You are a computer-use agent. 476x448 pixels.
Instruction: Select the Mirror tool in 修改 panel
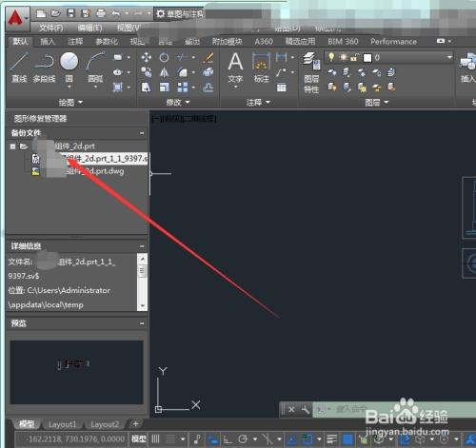pyautogui.click(x=164, y=72)
